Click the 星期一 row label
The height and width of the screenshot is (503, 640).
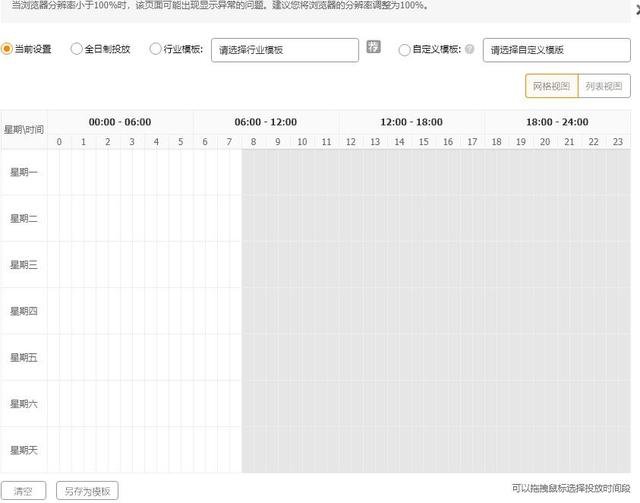pyautogui.click(x=24, y=172)
